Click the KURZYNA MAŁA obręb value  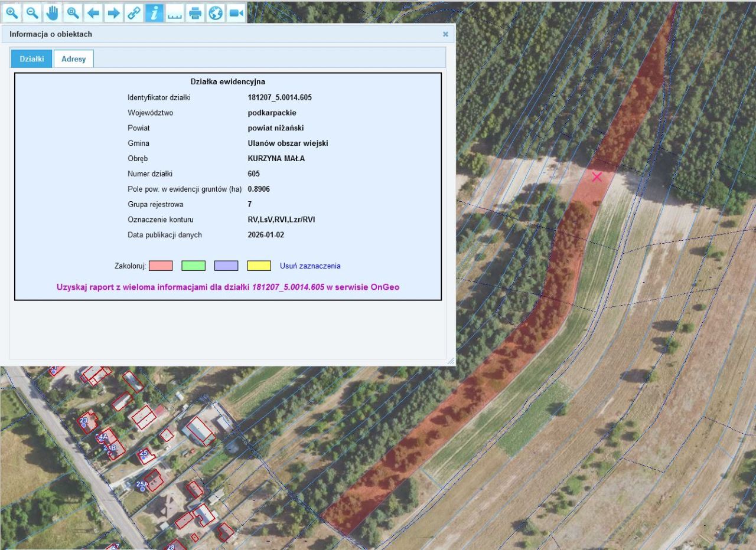(276, 159)
